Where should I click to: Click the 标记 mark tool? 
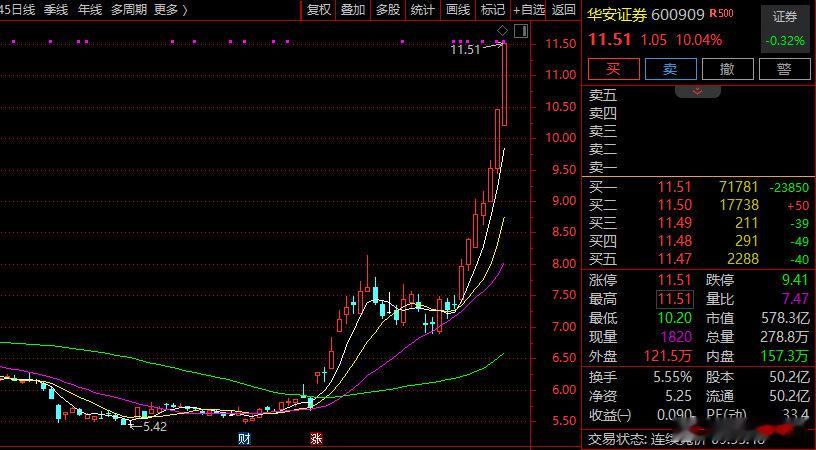(492, 10)
